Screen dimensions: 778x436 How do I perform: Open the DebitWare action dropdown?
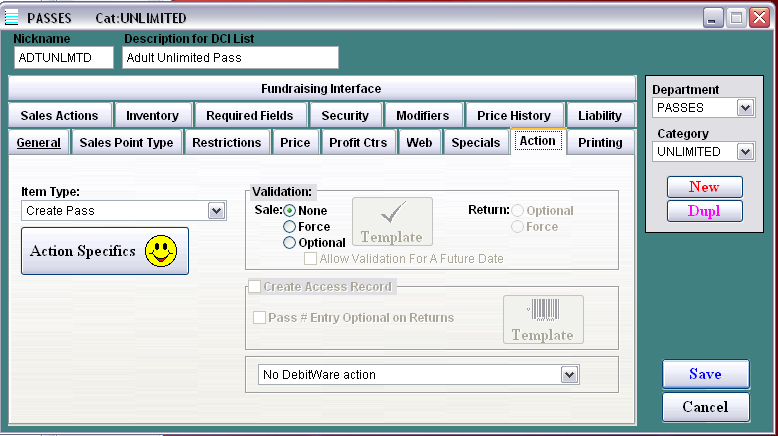tap(570, 375)
